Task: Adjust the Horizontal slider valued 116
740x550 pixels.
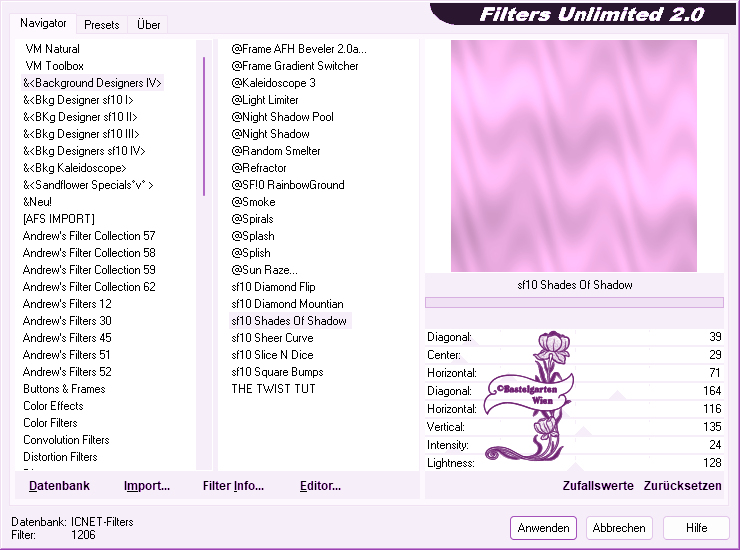Action: click(x=574, y=409)
